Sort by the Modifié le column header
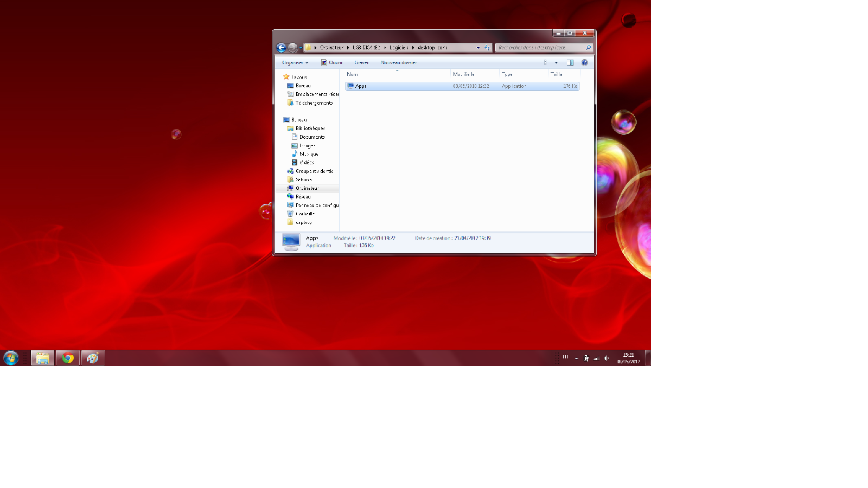 [475, 74]
